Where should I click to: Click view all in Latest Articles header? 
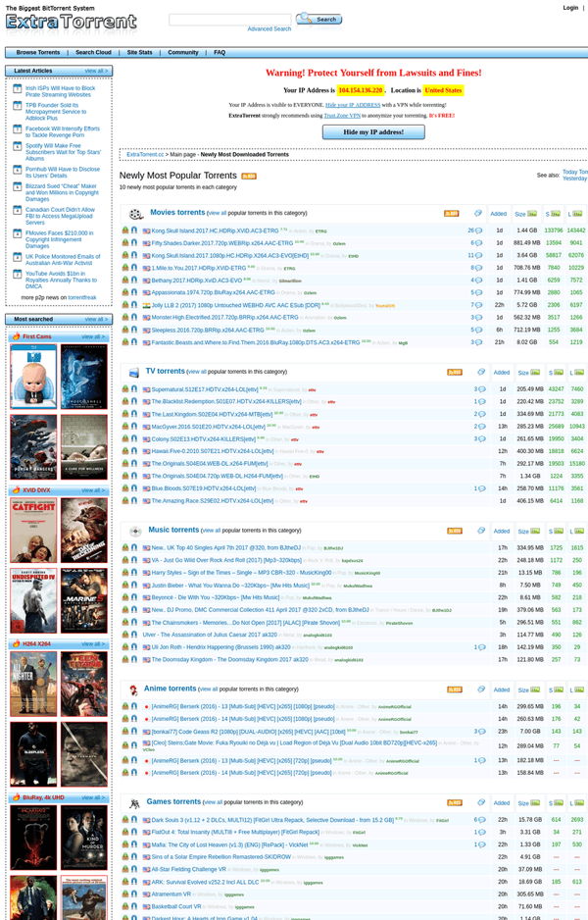(x=95, y=71)
